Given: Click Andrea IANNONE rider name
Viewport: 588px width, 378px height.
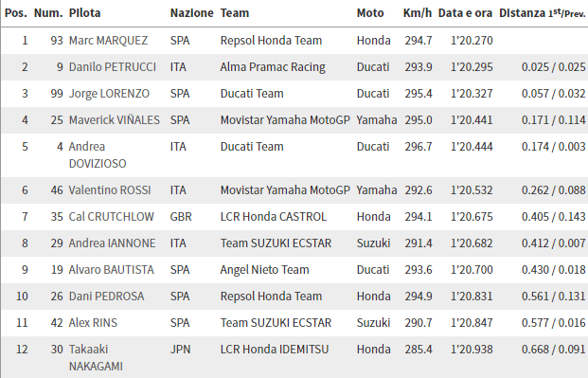Looking at the screenshot, I should pyautogui.click(x=112, y=243).
